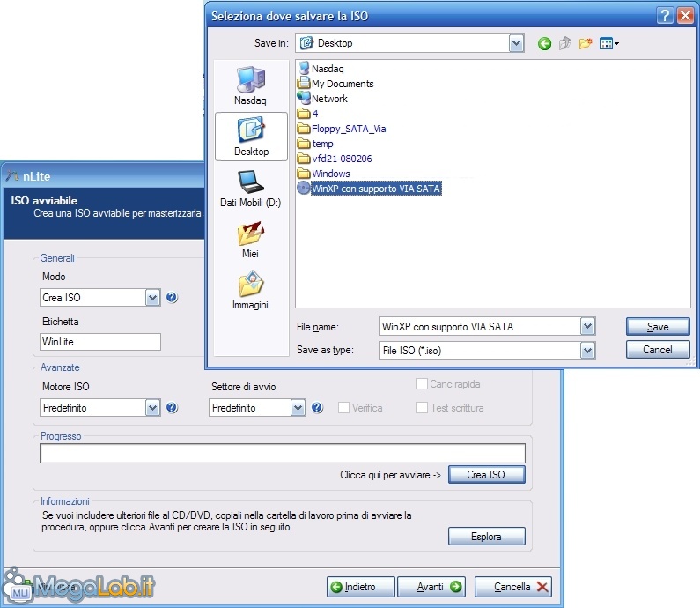The height and width of the screenshot is (608, 700).
Task: Select the temp folder
Action: pyautogui.click(x=315, y=144)
